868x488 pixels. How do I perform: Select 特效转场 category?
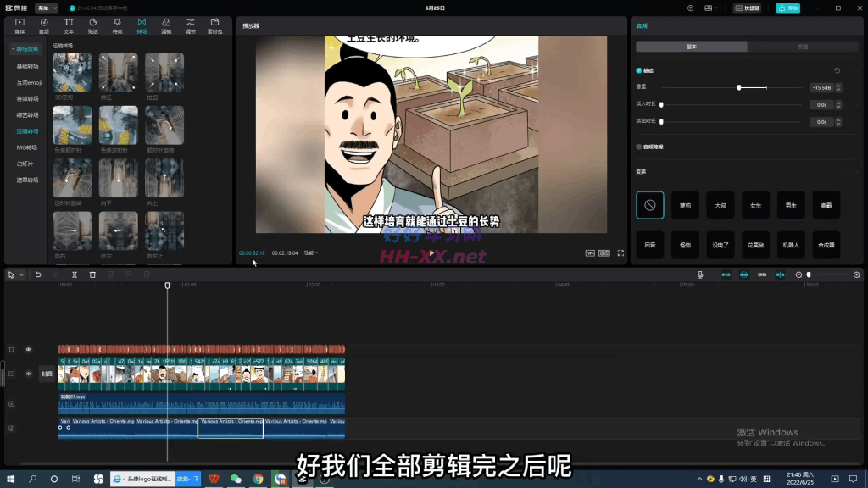(27, 98)
